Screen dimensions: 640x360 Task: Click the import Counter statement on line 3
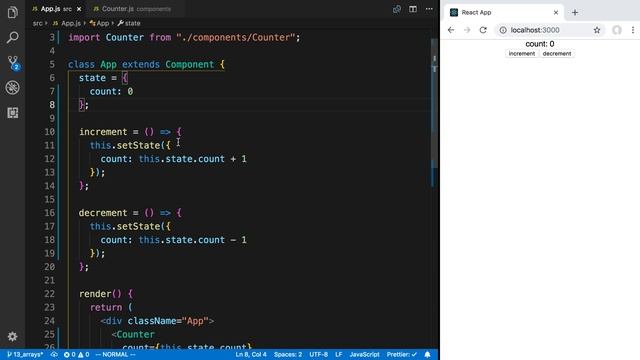pyautogui.click(x=184, y=38)
